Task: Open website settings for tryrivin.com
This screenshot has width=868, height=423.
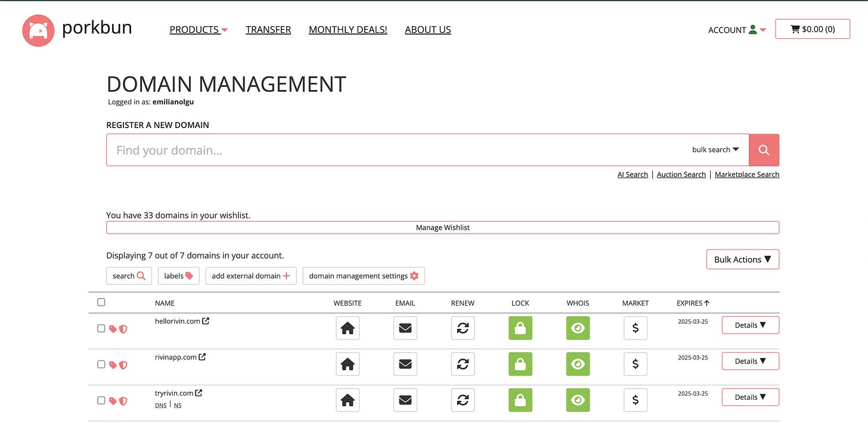Action: pos(348,400)
